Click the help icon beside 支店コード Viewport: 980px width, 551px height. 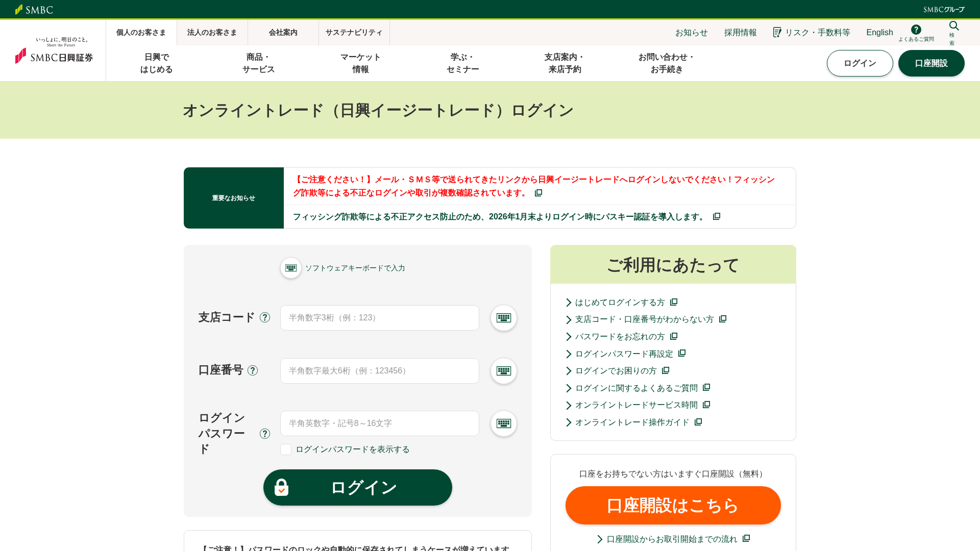tap(265, 317)
